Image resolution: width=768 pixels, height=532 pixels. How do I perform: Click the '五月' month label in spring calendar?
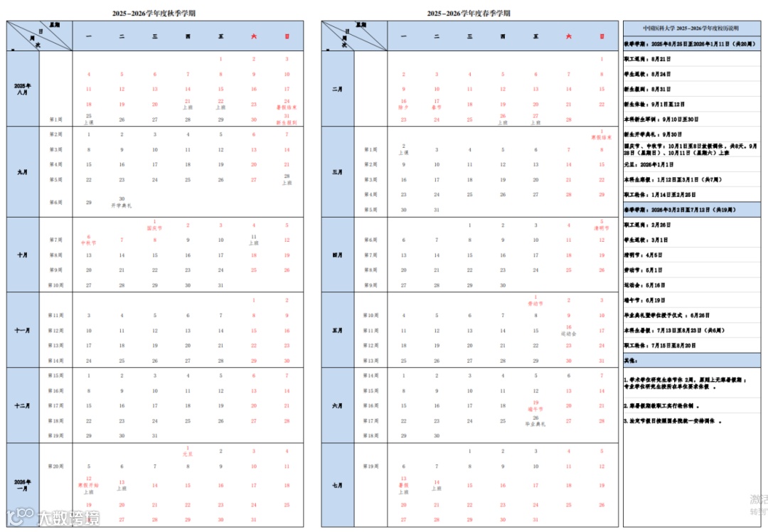pyautogui.click(x=338, y=330)
